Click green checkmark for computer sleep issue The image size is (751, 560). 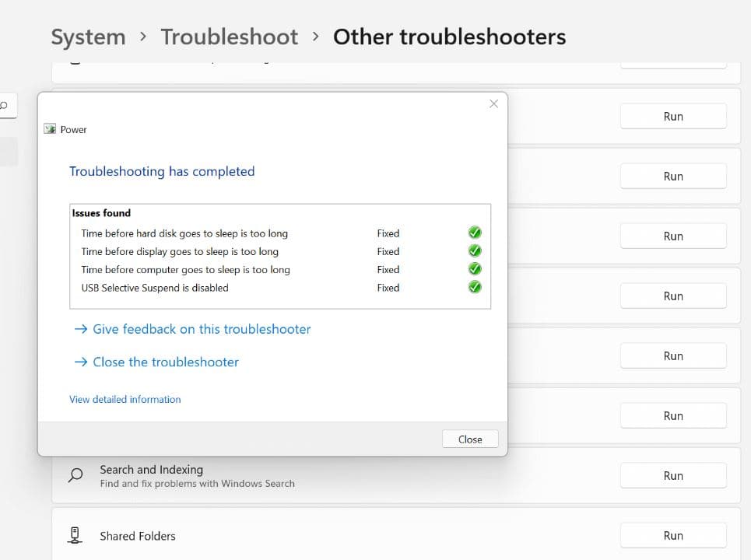tap(475, 269)
